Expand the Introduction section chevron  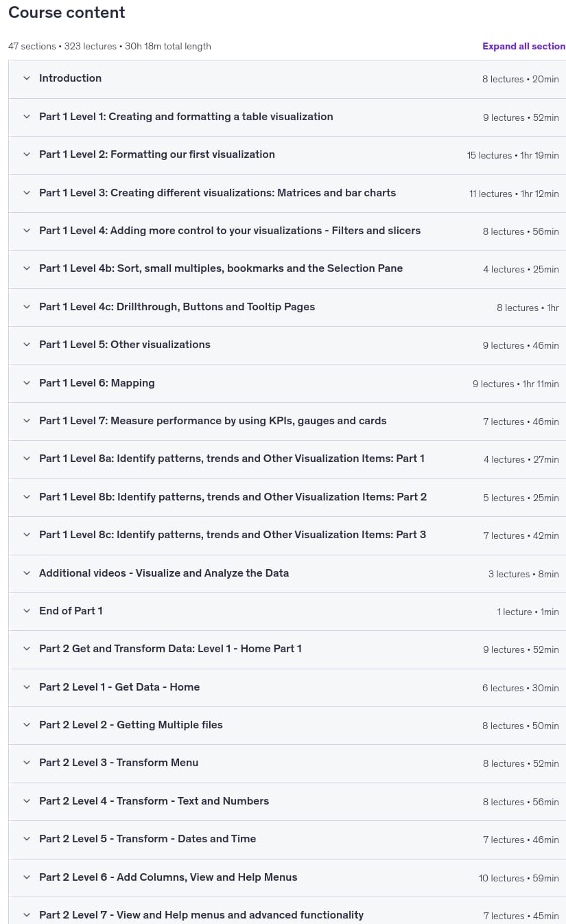point(27,78)
